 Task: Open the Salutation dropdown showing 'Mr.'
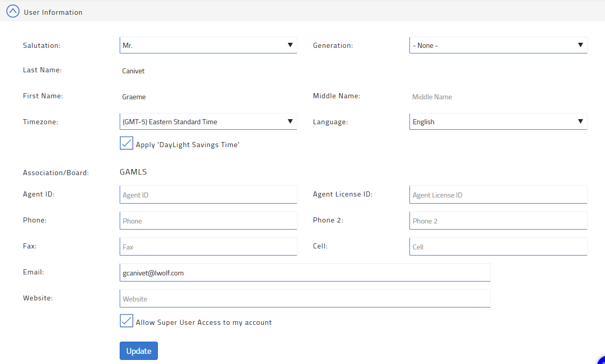[x=208, y=45]
